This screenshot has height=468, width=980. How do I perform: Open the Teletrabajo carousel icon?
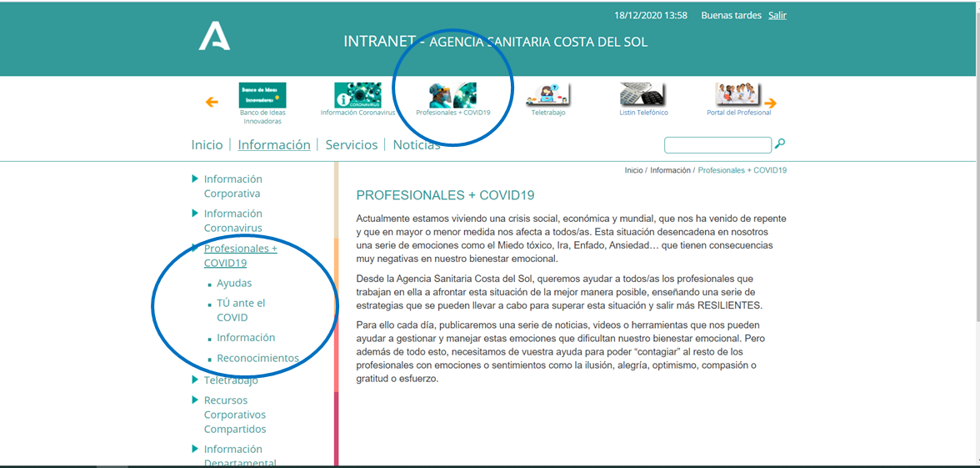pos(548,95)
